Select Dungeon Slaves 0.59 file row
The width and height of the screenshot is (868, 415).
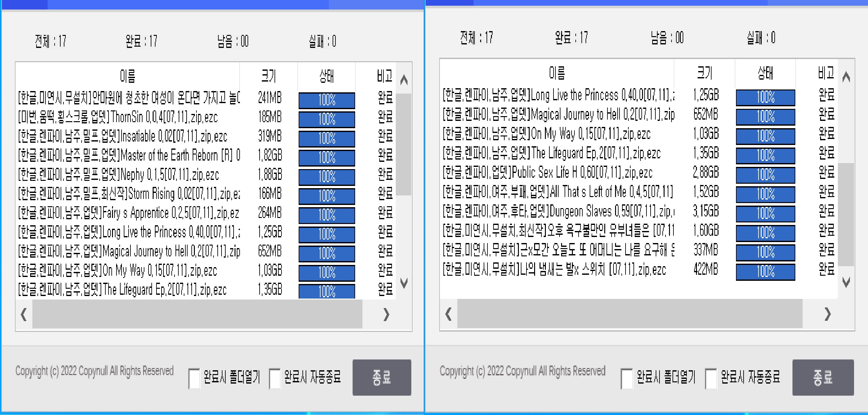point(558,212)
